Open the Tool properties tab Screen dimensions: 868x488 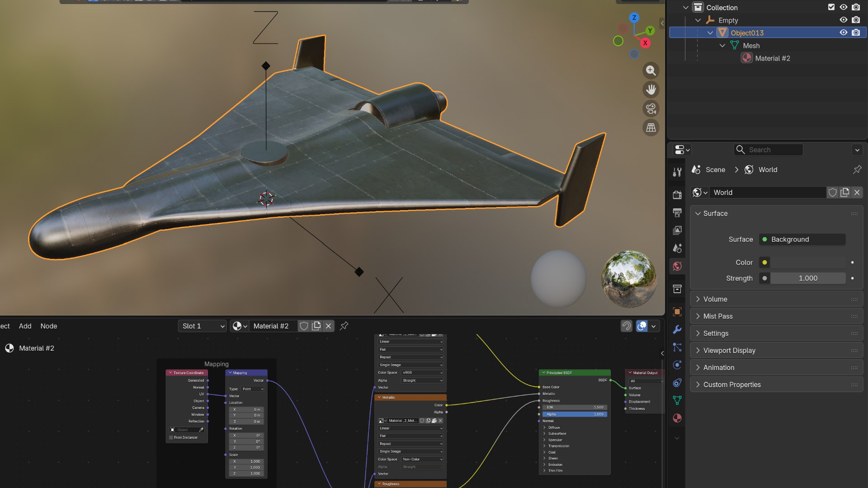pos(677,172)
